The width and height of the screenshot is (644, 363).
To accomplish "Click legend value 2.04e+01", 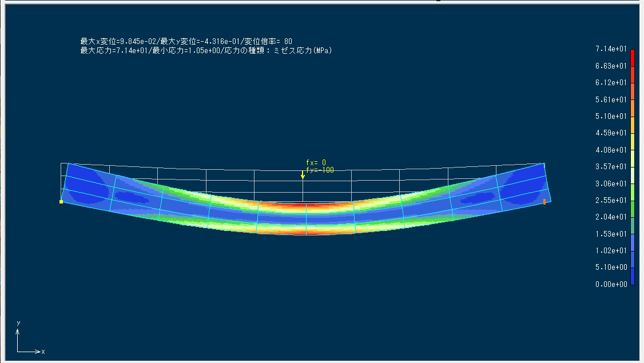I will click(x=611, y=217).
